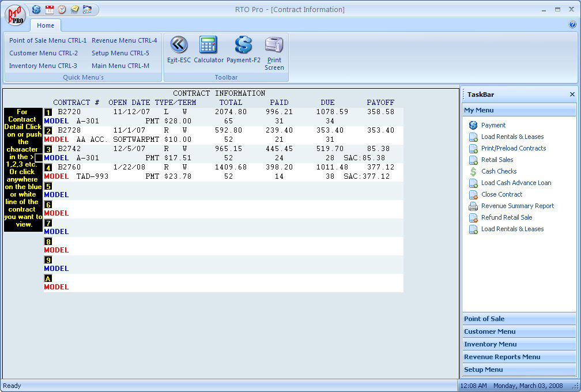This screenshot has height=392, width=581.
Task: Click the Payment-F2 toolbar icon
Action: point(243,45)
